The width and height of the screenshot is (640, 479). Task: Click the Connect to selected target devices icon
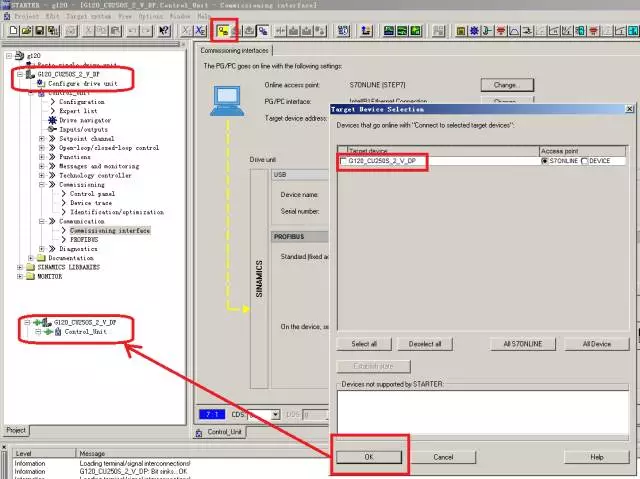click(224, 32)
